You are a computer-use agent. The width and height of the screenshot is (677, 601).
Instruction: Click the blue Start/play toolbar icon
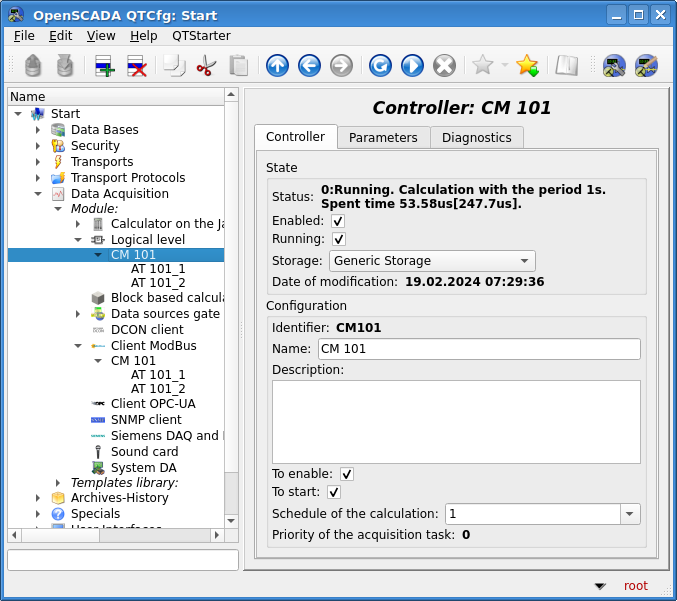coord(412,66)
